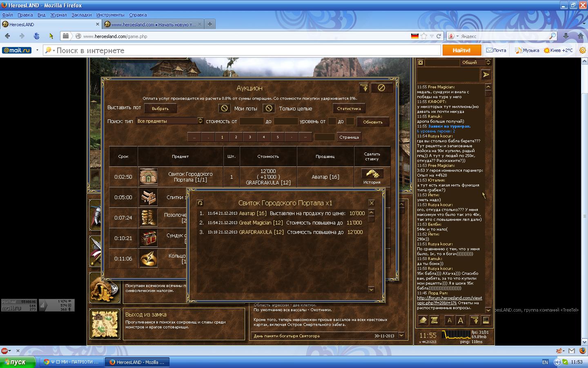Viewport: 588px width, 368px height.
Task: Send the chat message with the arrow button
Action: [486, 75]
